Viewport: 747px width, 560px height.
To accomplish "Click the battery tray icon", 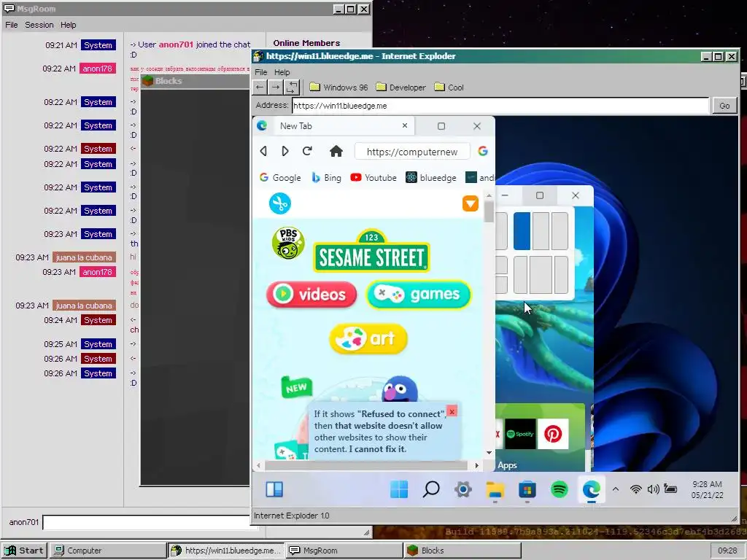I will 670,489.
